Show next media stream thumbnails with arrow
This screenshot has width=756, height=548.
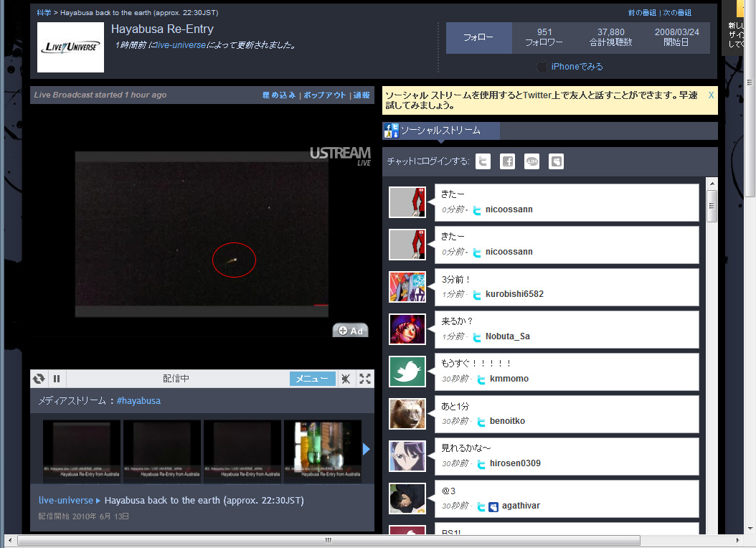[367, 449]
